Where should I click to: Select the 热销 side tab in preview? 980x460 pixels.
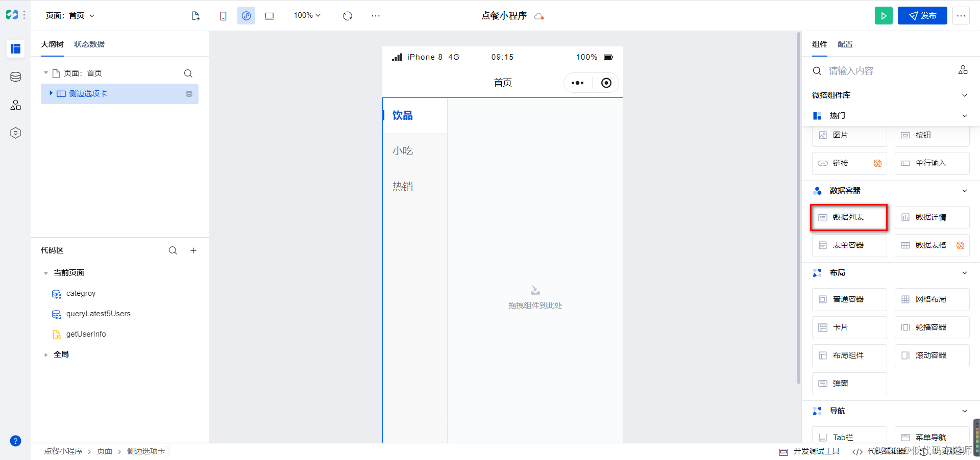click(x=415, y=187)
